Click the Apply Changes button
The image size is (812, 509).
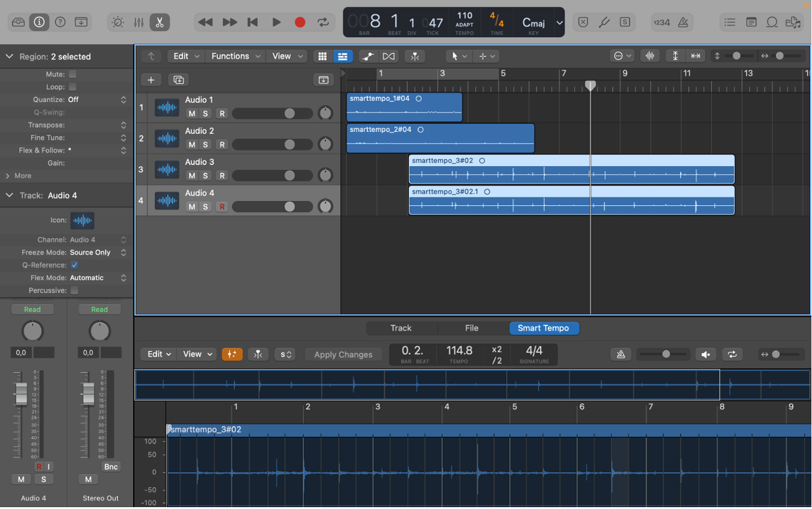343,354
